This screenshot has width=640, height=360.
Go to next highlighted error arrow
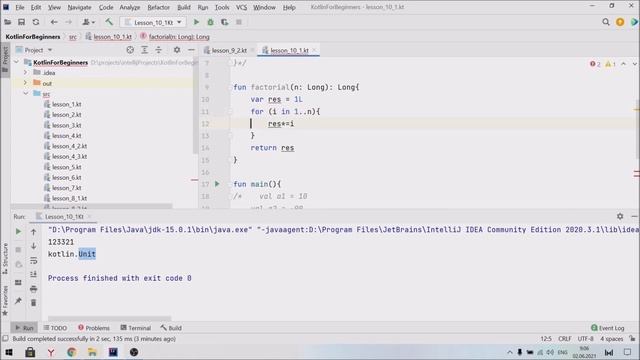pyautogui.click(x=634, y=64)
